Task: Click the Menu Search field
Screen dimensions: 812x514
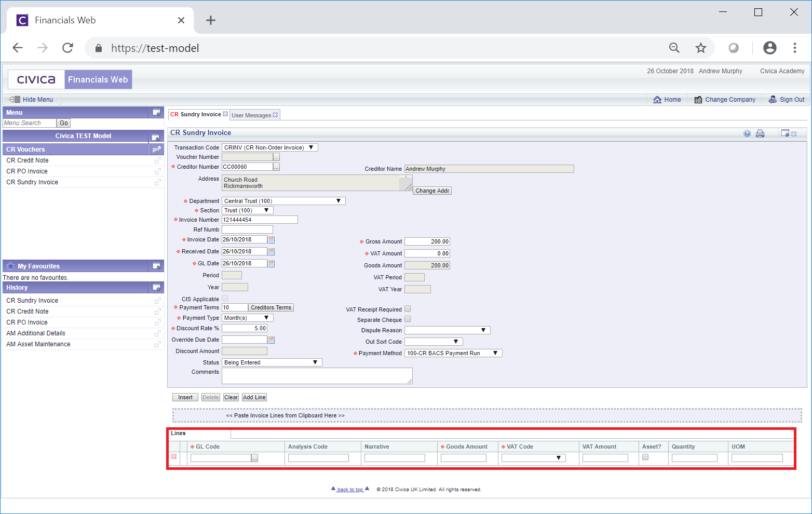Action: pyautogui.click(x=30, y=123)
